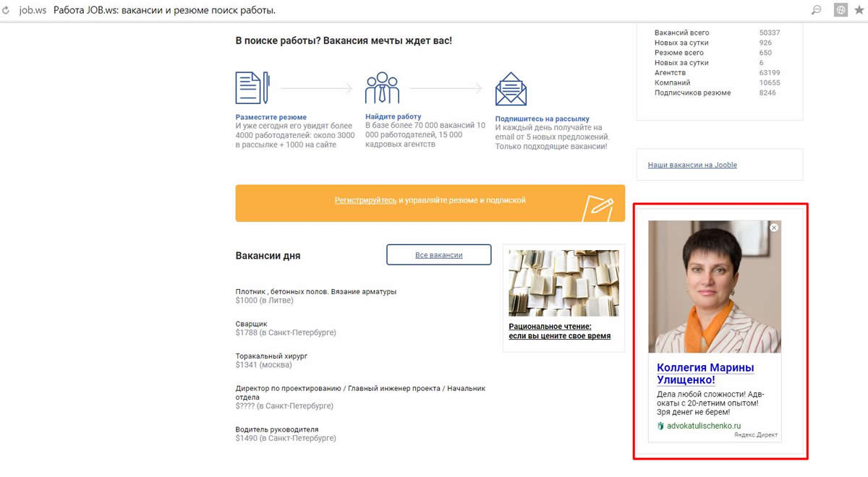Open the Сварщик vacancy
Screen dimensions: 868x477
(252, 324)
